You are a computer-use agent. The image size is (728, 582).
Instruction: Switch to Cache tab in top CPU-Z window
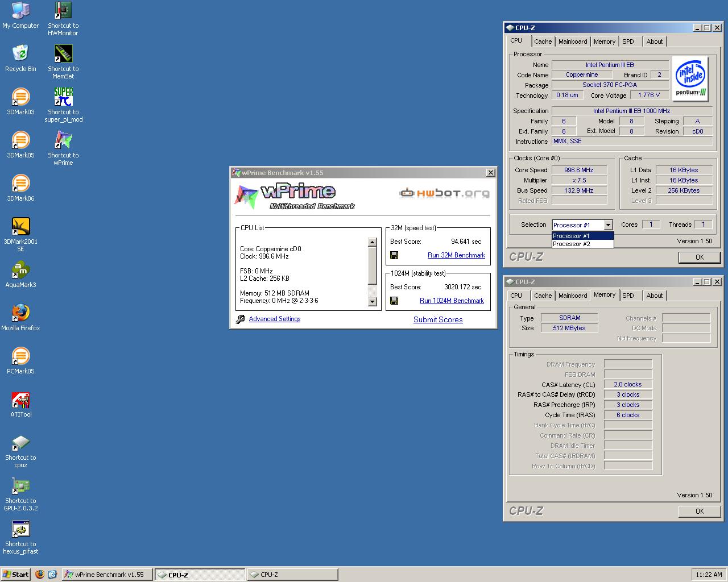543,41
